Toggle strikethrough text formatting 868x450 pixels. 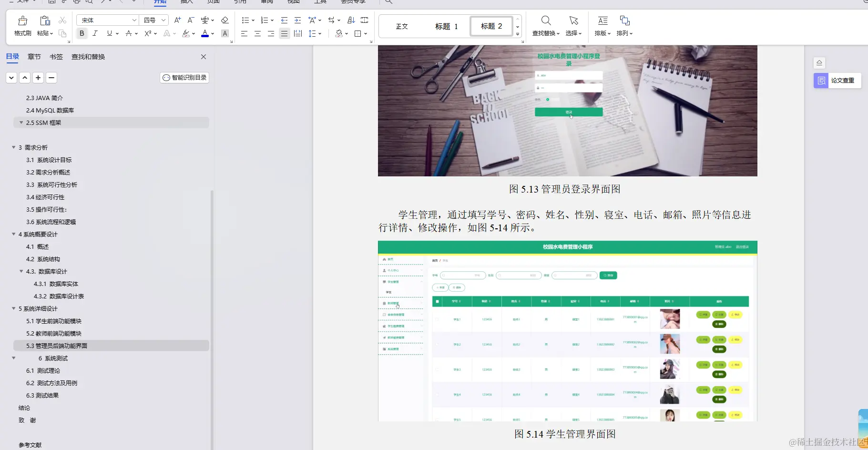click(x=129, y=33)
